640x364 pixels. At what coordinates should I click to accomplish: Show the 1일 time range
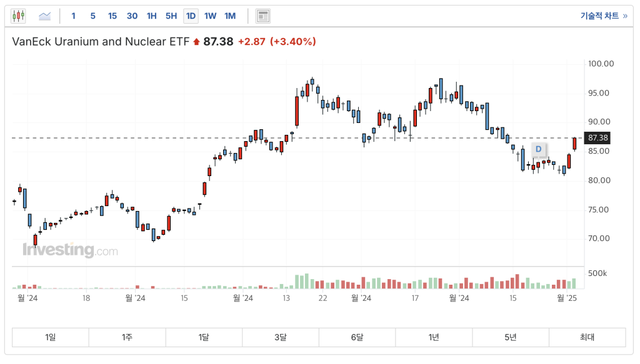[x=51, y=337]
